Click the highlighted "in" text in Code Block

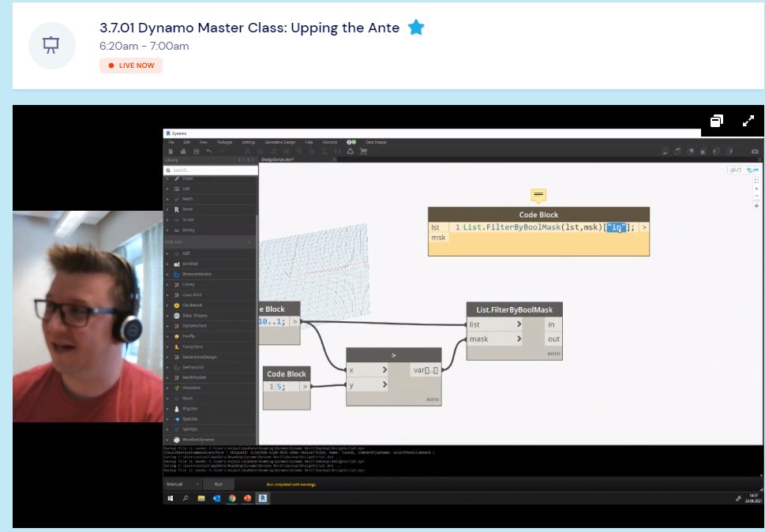coord(617,227)
